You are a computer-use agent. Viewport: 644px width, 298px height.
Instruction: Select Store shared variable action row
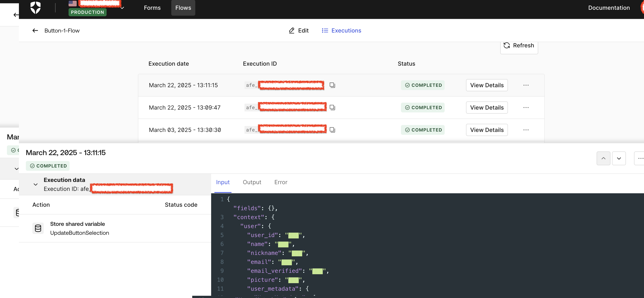coord(115,228)
